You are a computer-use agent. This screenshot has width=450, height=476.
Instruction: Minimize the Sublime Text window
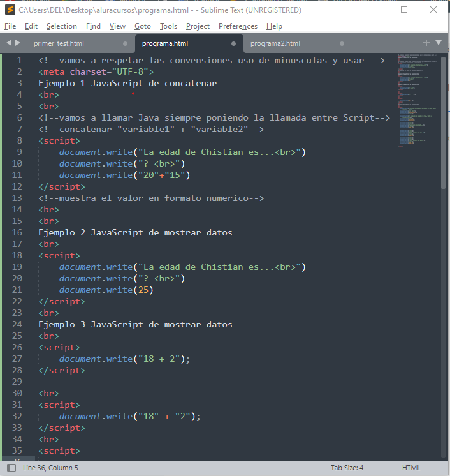[375, 10]
